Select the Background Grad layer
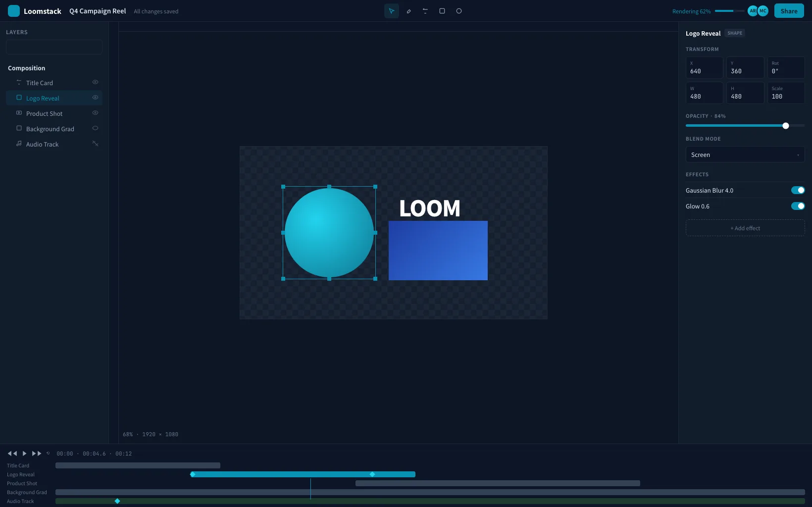This screenshot has height=507, width=812. tap(54, 129)
